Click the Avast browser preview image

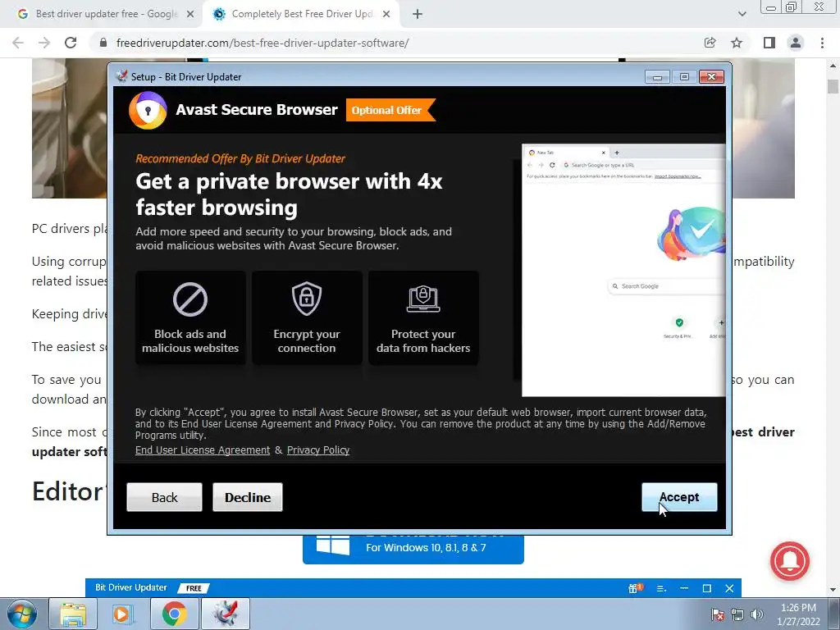[623, 270]
